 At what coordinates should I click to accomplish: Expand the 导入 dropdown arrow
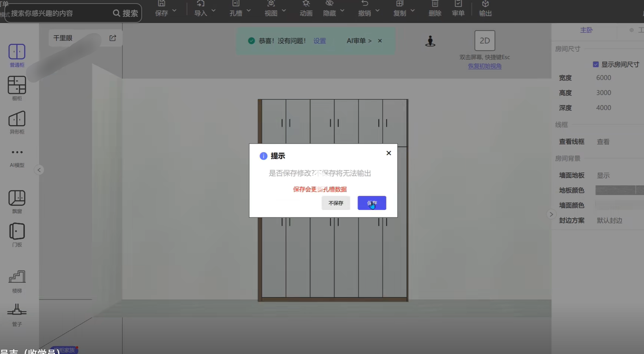coord(213,11)
